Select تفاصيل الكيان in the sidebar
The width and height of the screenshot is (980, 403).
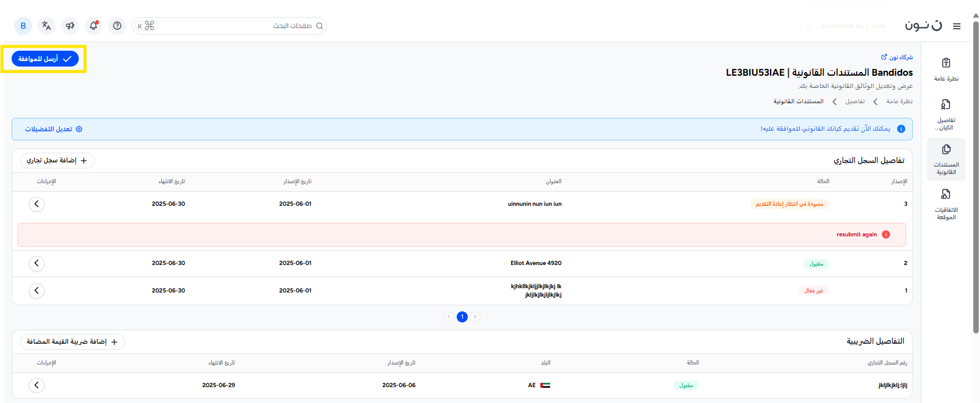click(x=946, y=114)
